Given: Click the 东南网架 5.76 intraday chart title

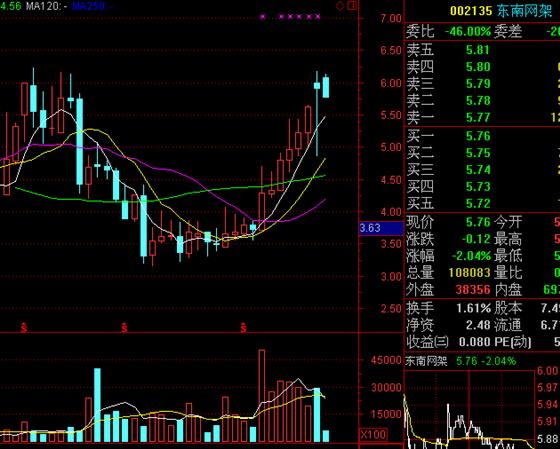Looking at the screenshot, I should (460, 361).
